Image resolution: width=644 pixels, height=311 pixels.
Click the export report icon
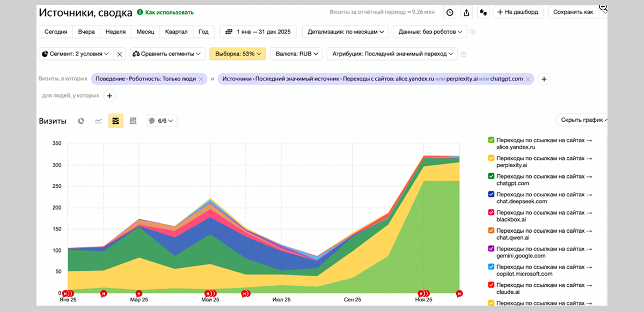click(x=466, y=12)
